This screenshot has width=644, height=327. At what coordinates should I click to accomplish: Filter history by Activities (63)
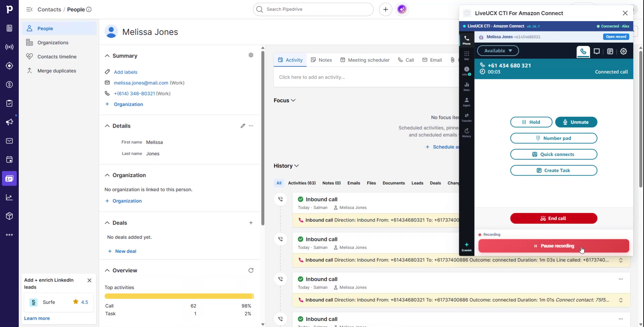(x=302, y=183)
